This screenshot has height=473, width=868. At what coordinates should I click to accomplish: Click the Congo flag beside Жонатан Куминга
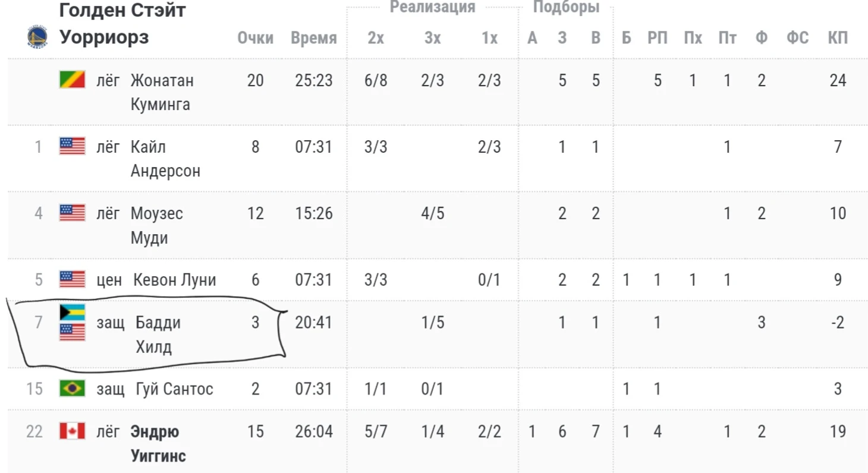coord(73,80)
